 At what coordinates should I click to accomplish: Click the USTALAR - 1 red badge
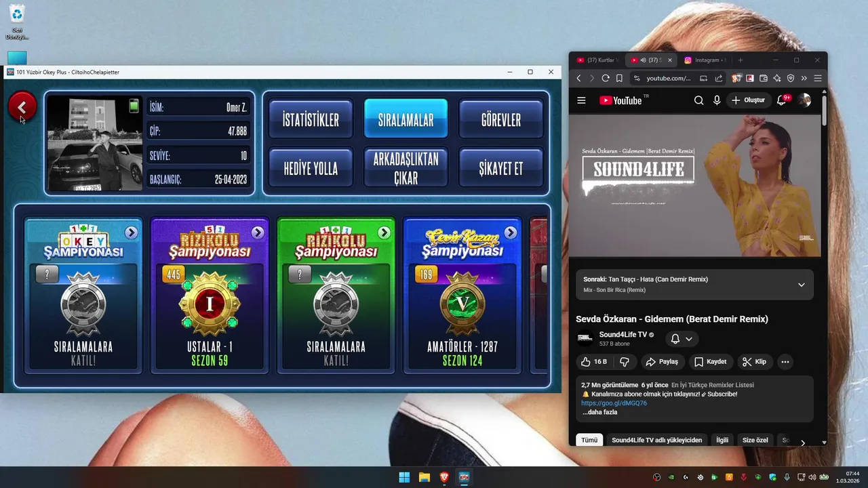pos(210,304)
